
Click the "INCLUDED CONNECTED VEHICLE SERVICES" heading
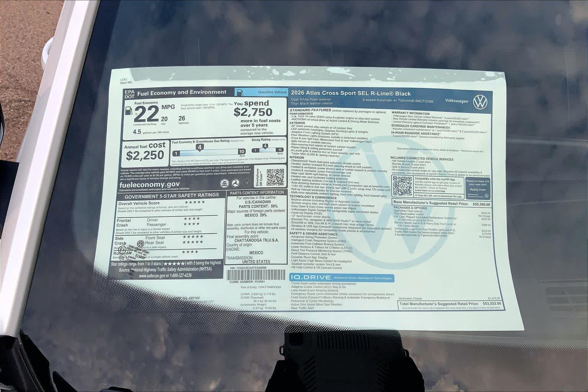[x=422, y=159]
